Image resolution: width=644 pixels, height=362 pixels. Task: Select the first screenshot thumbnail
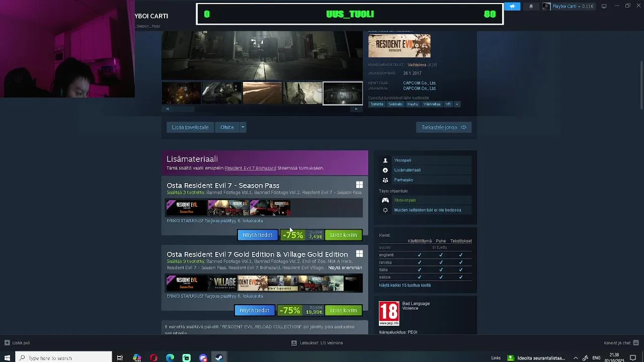[181, 93]
